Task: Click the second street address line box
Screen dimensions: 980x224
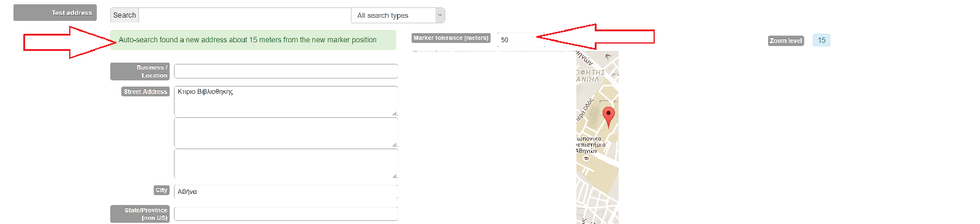Action: point(286,133)
